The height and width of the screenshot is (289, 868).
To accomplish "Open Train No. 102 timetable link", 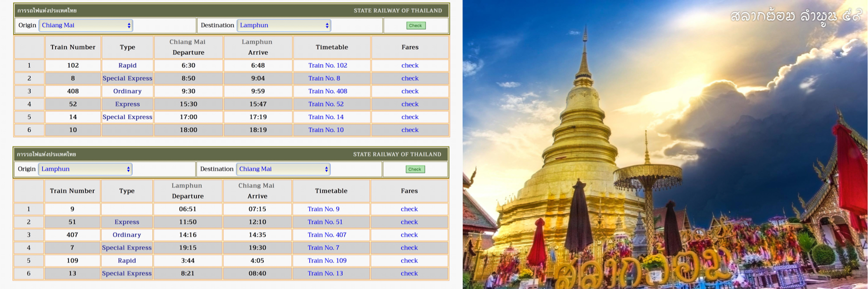I will tap(328, 66).
